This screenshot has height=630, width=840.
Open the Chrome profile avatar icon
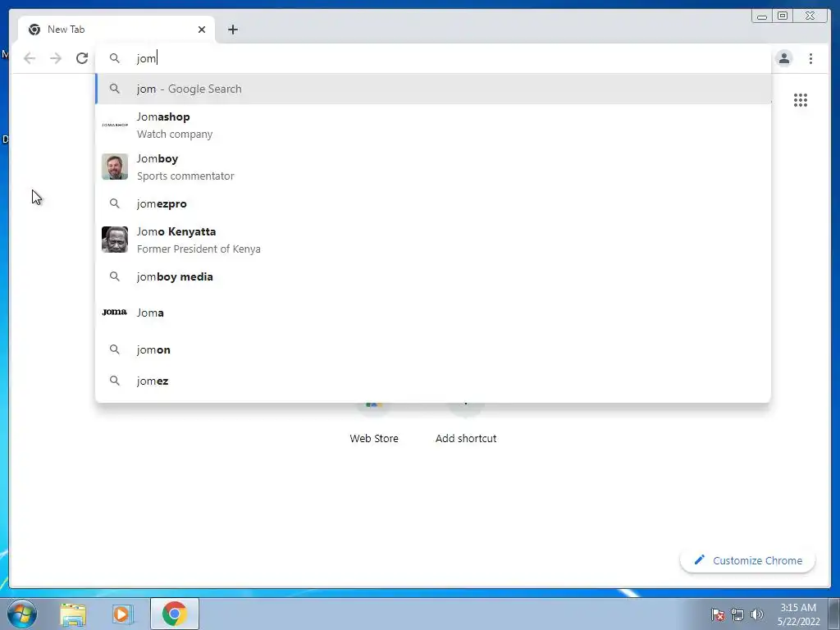pyautogui.click(x=783, y=58)
